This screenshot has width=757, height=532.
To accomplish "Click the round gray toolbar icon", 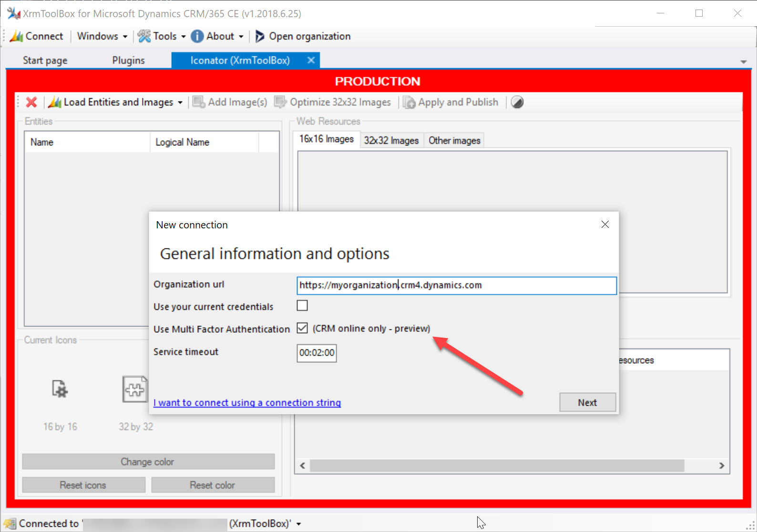I will pyautogui.click(x=517, y=102).
